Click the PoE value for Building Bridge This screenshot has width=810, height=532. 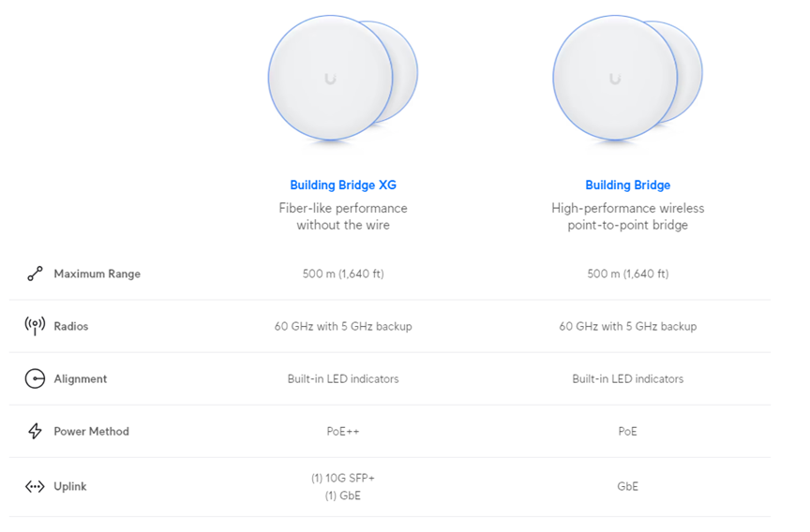(627, 432)
